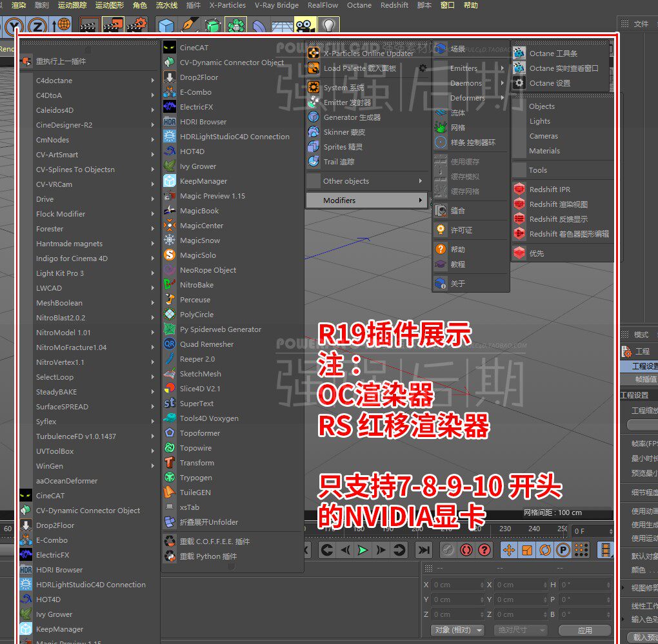Click the position X input field

[x=458, y=585]
